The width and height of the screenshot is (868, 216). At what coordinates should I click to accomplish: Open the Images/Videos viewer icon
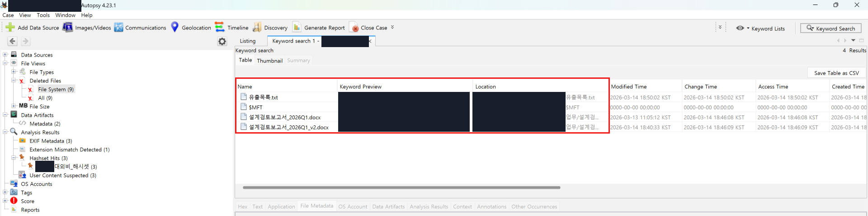click(x=67, y=28)
